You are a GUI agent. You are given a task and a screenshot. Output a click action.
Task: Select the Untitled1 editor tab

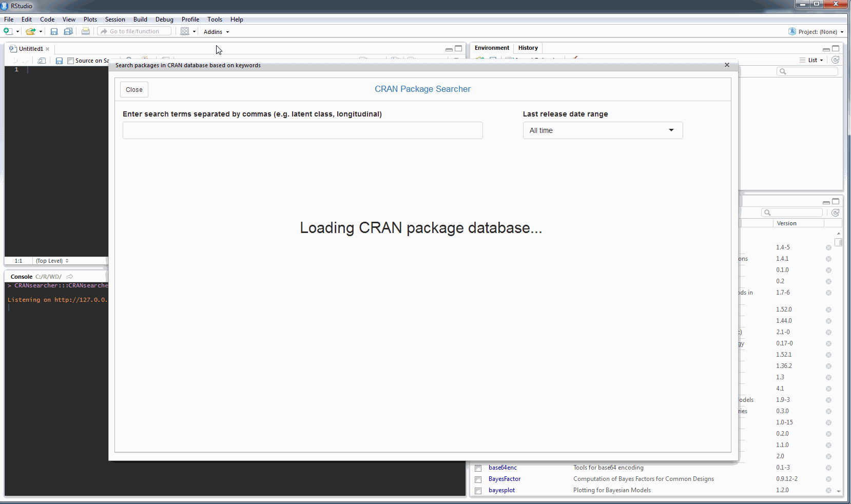click(31, 49)
